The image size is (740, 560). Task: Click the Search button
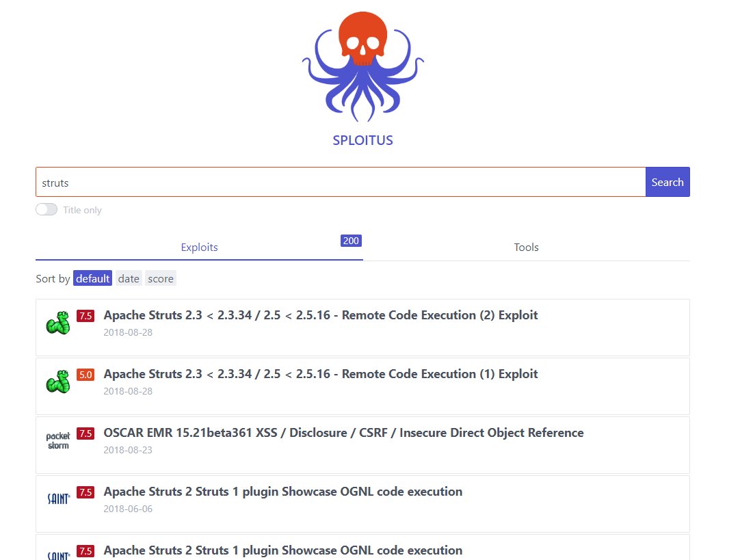click(x=668, y=182)
